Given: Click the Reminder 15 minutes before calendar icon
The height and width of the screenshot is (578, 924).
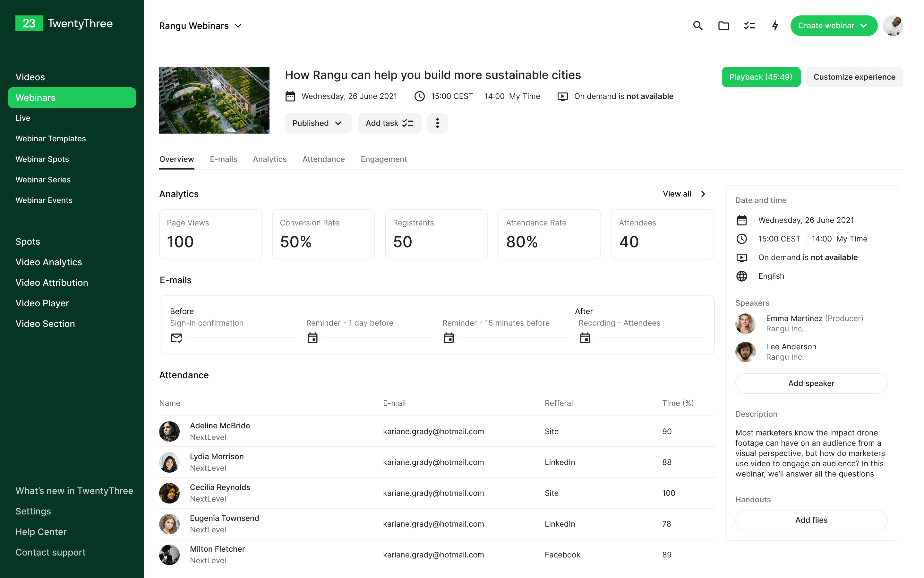Looking at the screenshot, I should point(449,338).
